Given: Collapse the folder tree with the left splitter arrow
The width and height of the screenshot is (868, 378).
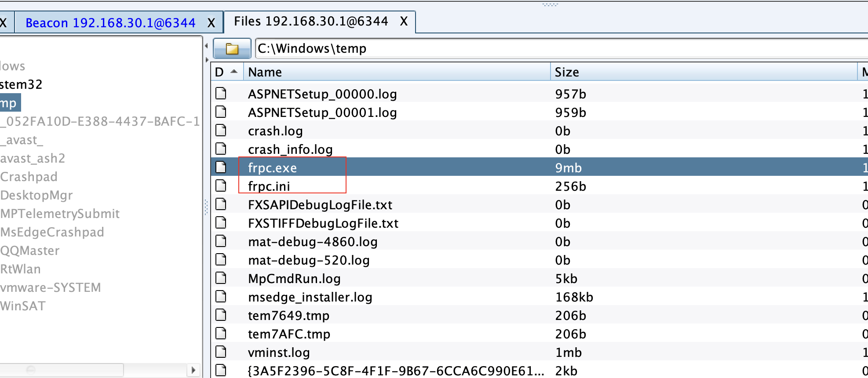Looking at the screenshot, I should click(x=206, y=46).
